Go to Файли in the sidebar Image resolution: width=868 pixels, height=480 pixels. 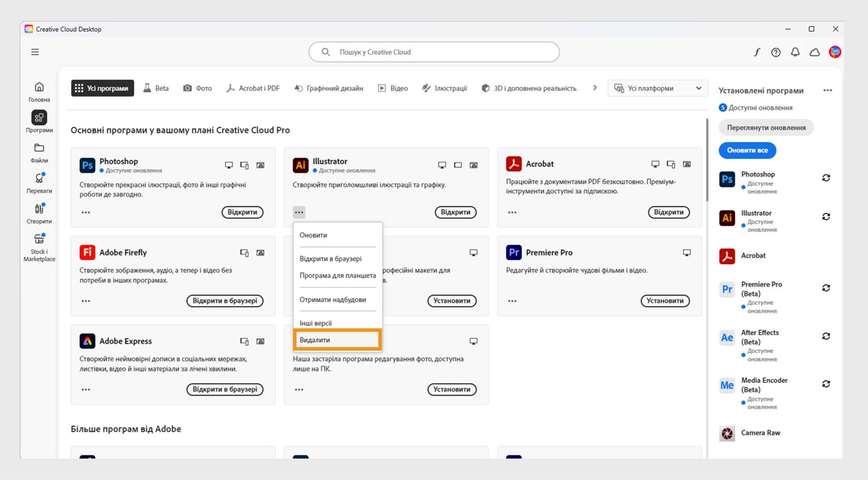pyautogui.click(x=39, y=152)
